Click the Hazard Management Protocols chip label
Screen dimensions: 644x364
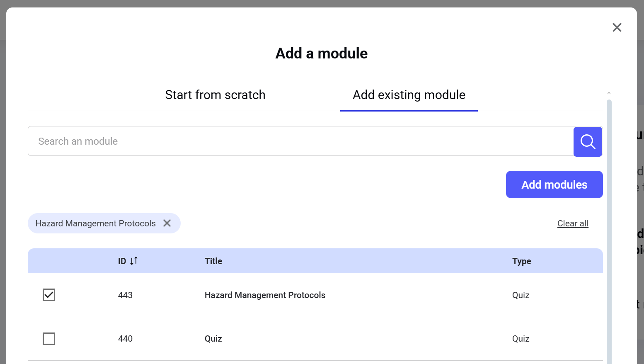pyautogui.click(x=95, y=223)
